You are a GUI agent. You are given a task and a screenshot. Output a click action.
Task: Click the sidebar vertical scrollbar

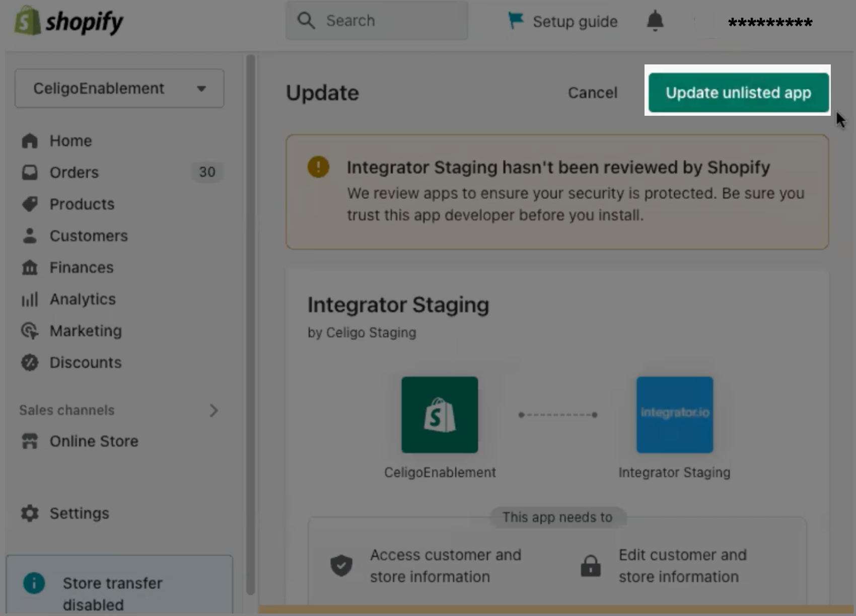[x=250, y=325]
